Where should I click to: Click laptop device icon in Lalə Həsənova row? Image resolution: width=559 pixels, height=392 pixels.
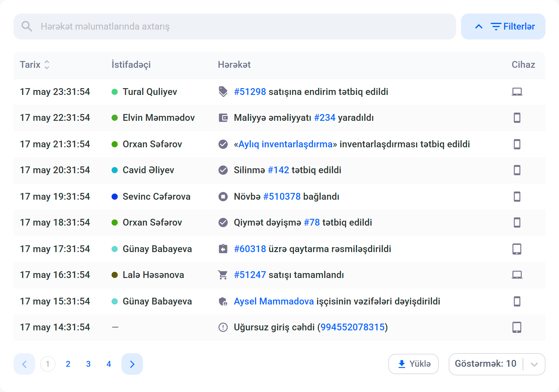(x=517, y=275)
